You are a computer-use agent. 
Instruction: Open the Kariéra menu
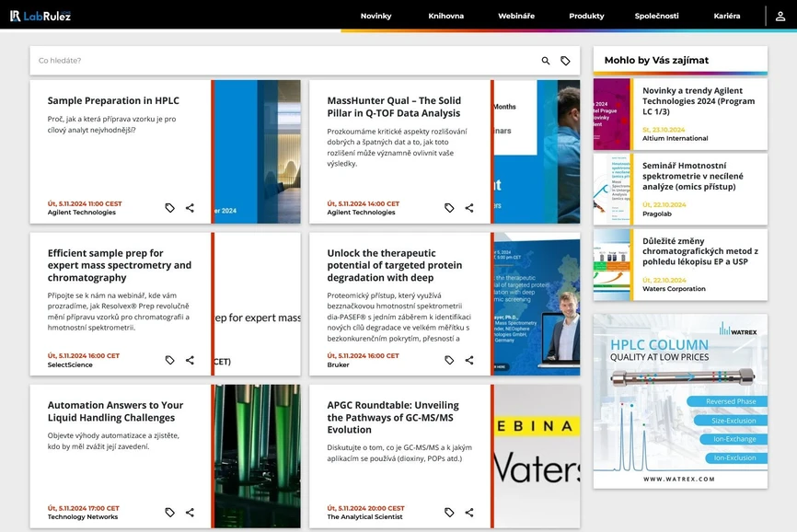coord(727,16)
